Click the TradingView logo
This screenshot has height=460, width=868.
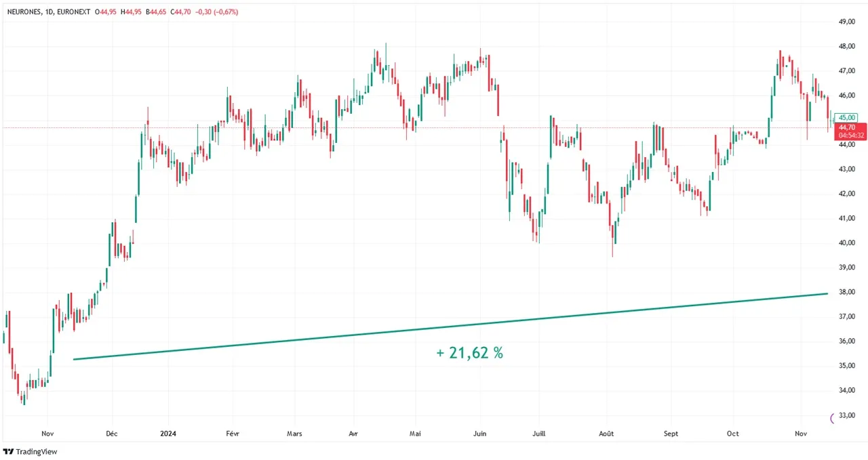[30, 452]
